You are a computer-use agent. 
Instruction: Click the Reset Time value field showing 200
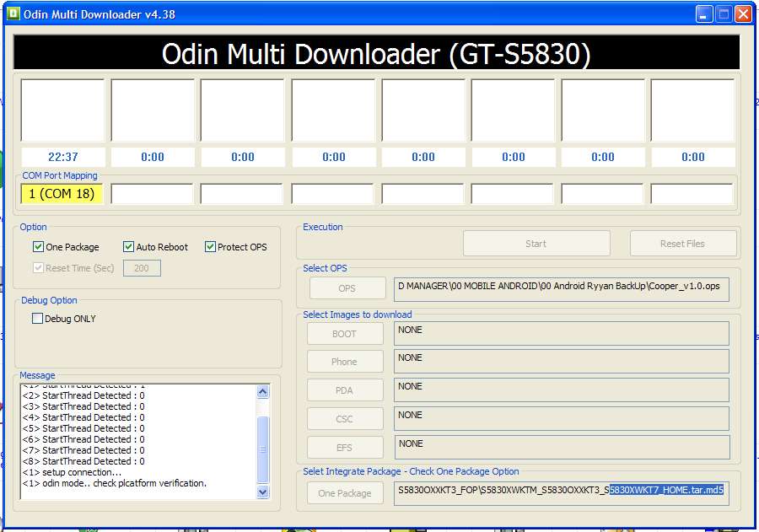tap(142, 268)
